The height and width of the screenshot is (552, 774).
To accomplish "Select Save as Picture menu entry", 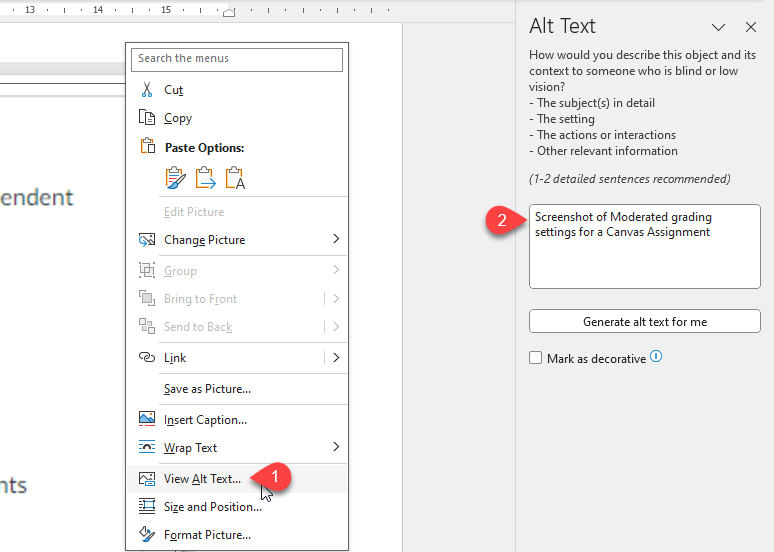I will tap(207, 388).
